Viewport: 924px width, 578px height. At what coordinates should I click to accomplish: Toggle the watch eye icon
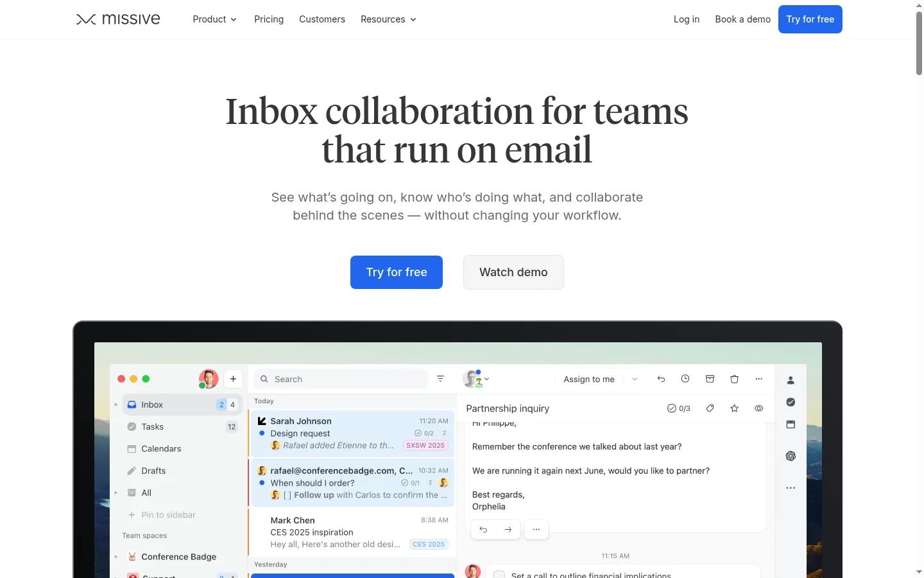pyautogui.click(x=759, y=408)
